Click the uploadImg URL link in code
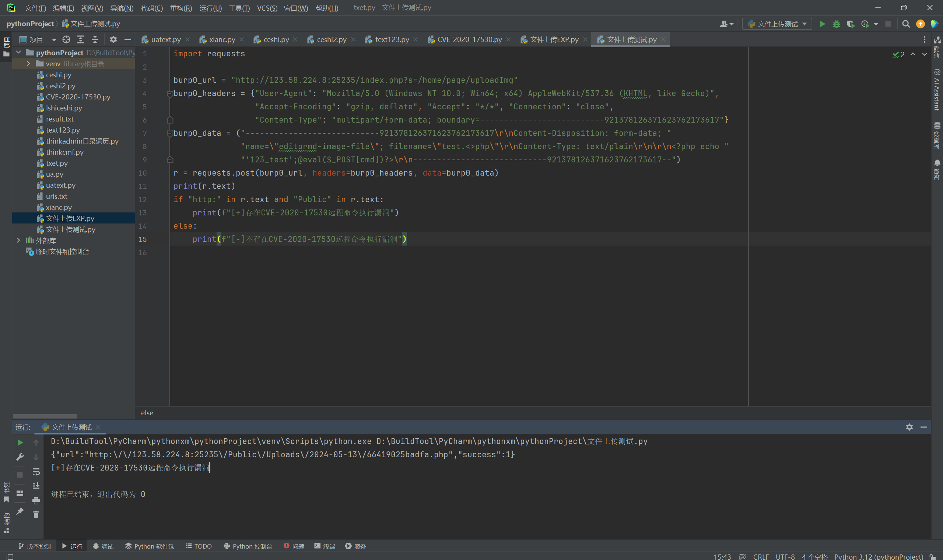This screenshot has width=943, height=560. coord(374,80)
